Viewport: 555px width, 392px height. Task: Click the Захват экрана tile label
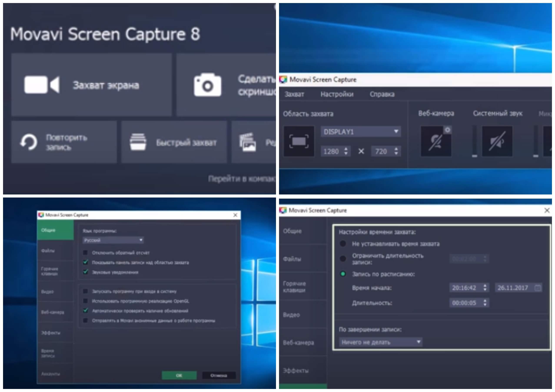(x=106, y=85)
